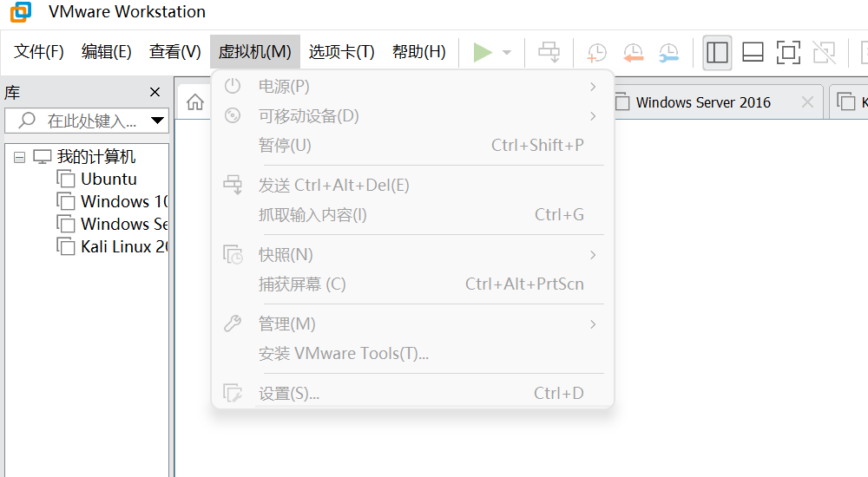Open the power button dropdown arrow

[x=507, y=52]
